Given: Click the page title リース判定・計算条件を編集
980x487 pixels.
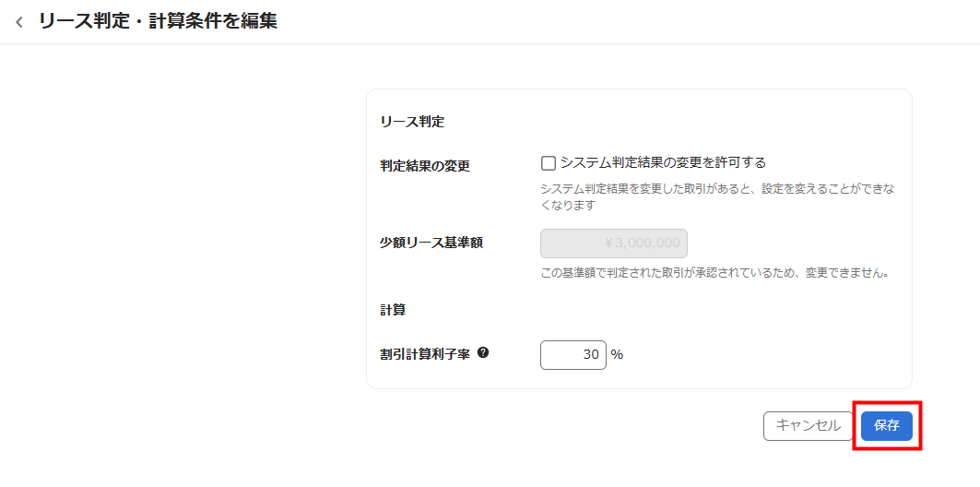Looking at the screenshot, I should tap(158, 21).
